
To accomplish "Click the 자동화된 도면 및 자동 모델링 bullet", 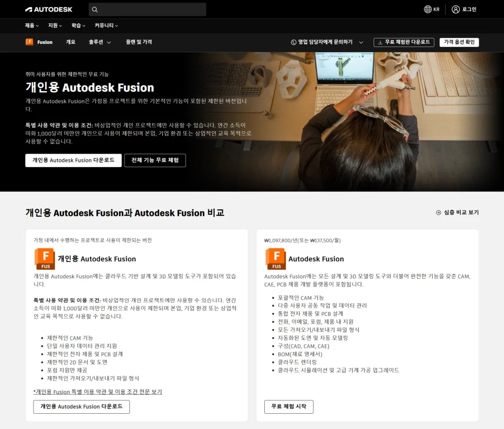I will 313,338.
